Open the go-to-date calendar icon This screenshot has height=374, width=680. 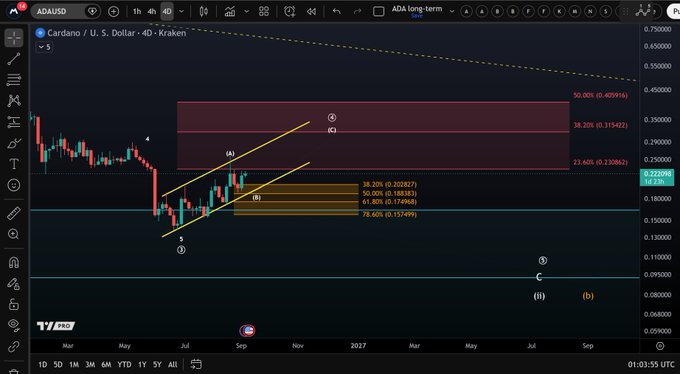196,364
